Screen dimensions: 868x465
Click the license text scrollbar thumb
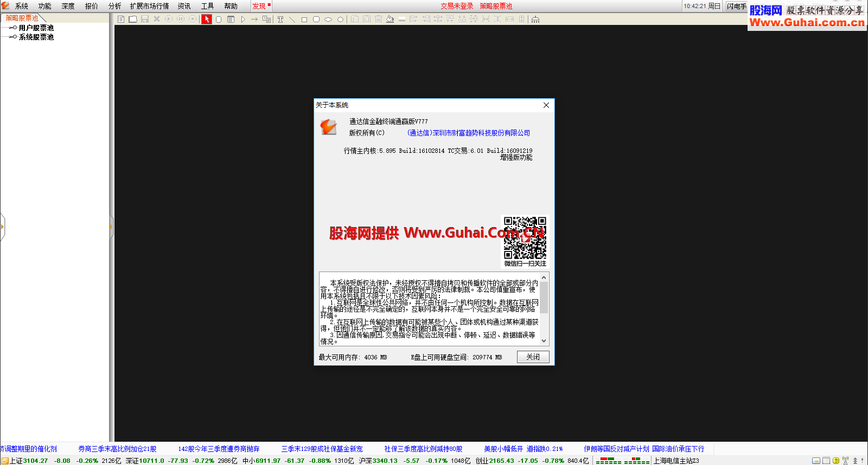[544, 298]
